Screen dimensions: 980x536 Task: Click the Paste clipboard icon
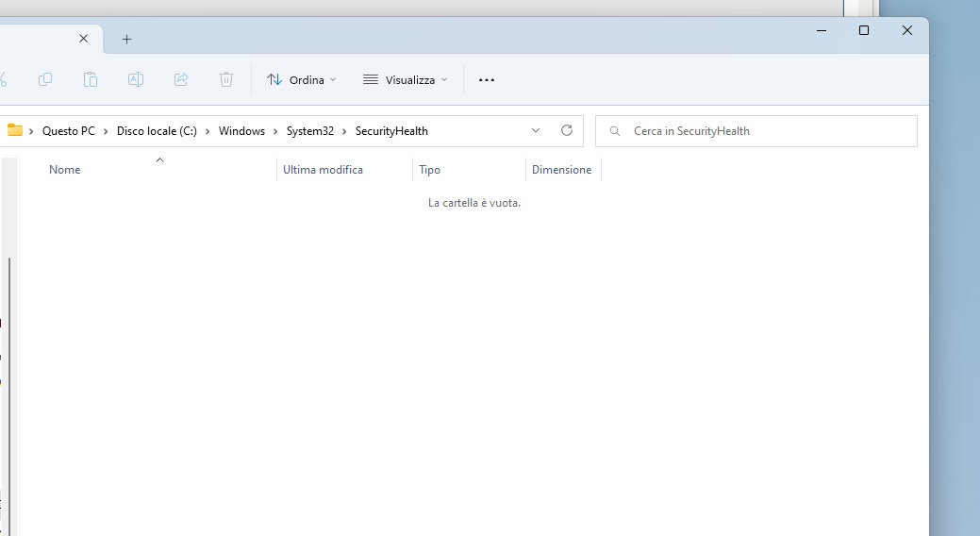pyautogui.click(x=91, y=79)
